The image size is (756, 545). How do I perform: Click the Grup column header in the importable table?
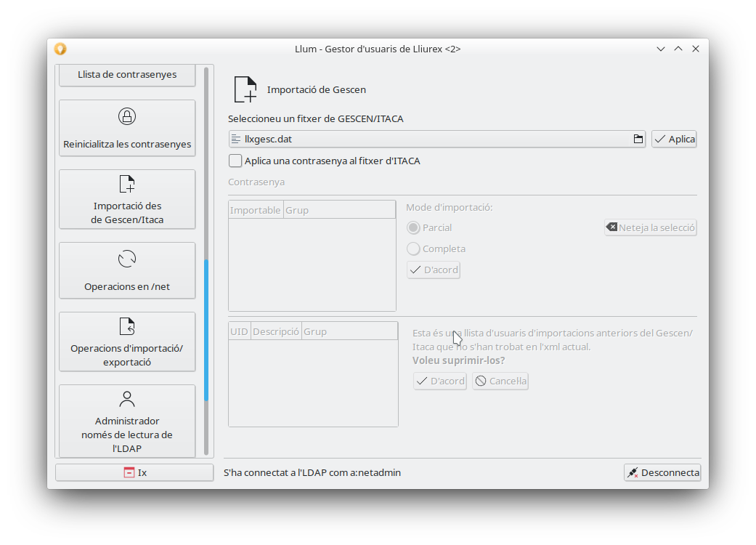tap(339, 210)
